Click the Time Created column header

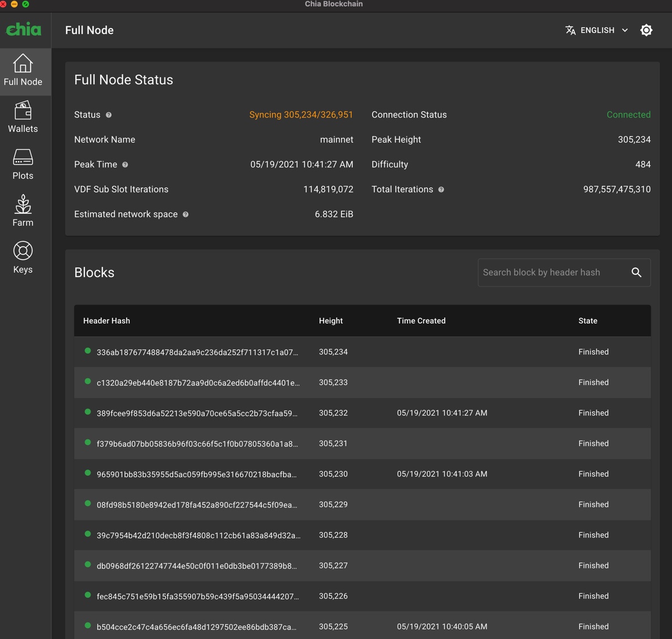pyautogui.click(x=421, y=321)
